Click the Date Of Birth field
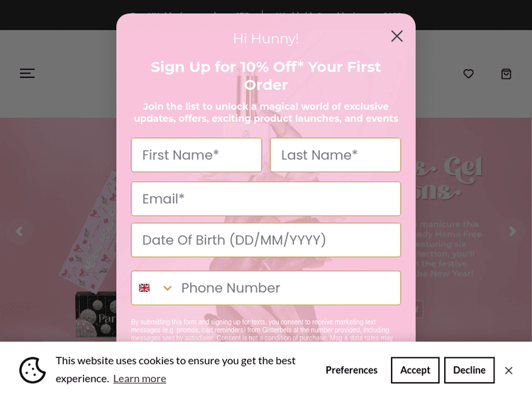The image size is (532, 399). pyautogui.click(x=266, y=240)
